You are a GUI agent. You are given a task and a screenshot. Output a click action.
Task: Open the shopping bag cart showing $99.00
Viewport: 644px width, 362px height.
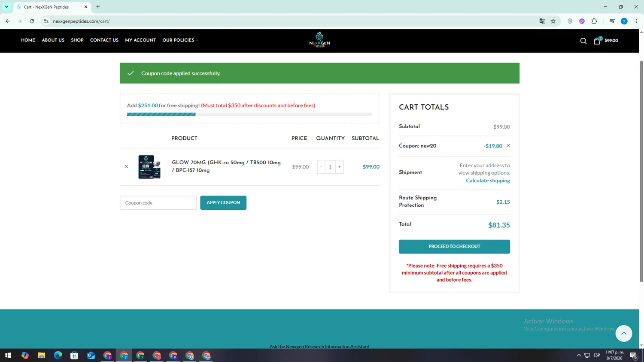606,40
